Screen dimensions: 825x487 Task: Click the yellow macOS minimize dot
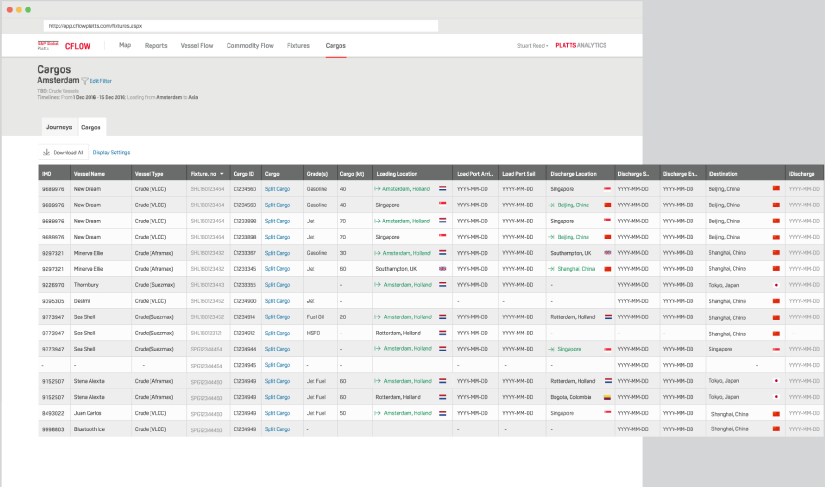coord(18,9)
